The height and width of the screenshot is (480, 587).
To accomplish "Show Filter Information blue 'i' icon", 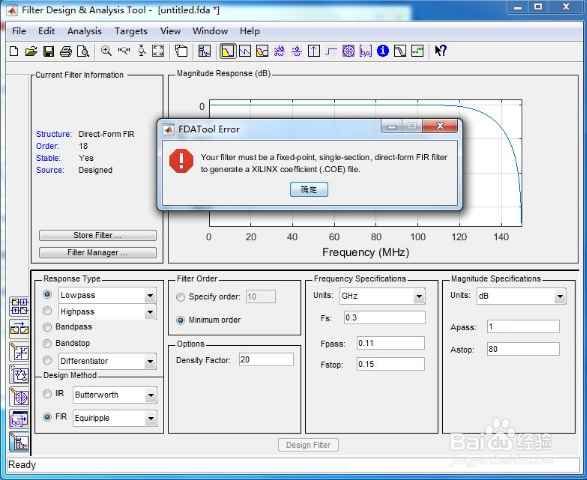I will click(x=383, y=51).
